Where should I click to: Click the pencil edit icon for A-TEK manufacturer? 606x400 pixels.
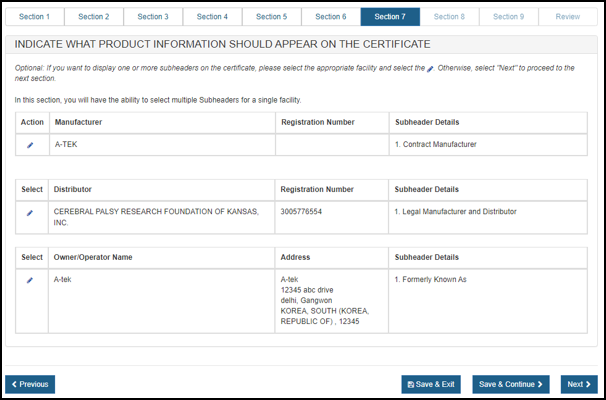[x=30, y=145]
